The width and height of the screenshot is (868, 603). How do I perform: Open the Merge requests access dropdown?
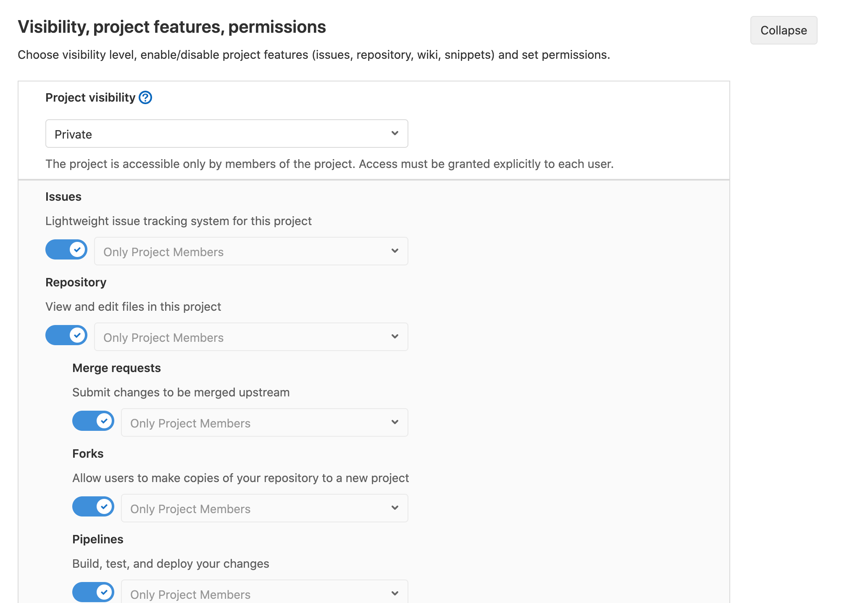pyautogui.click(x=264, y=422)
